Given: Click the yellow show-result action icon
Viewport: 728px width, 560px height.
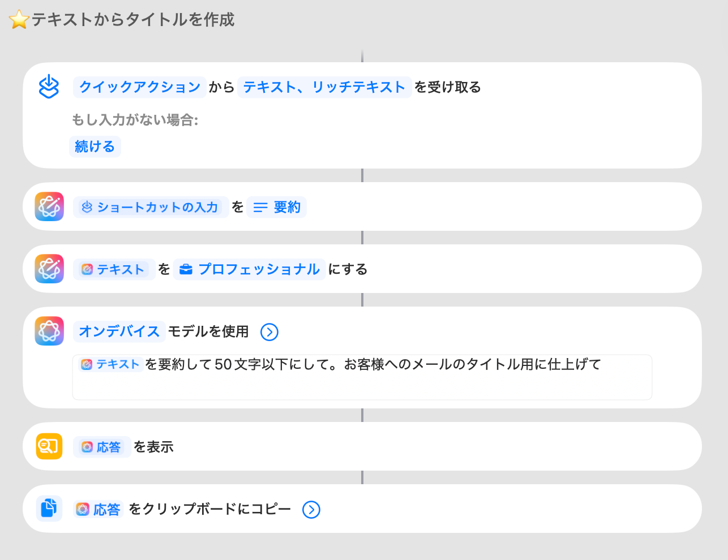Looking at the screenshot, I should click(49, 446).
